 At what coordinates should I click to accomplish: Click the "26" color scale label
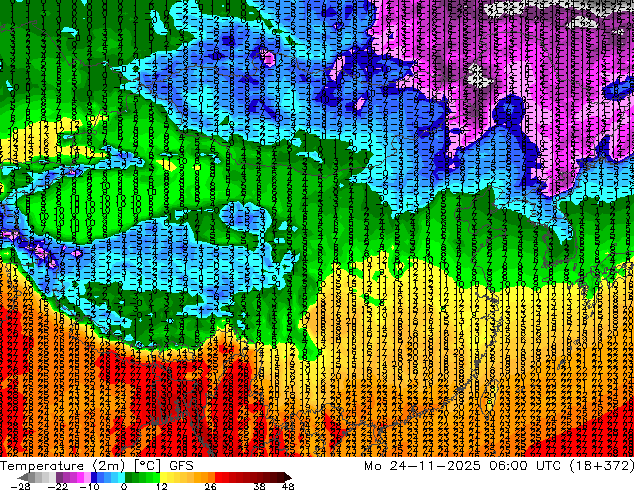[x=210, y=486]
